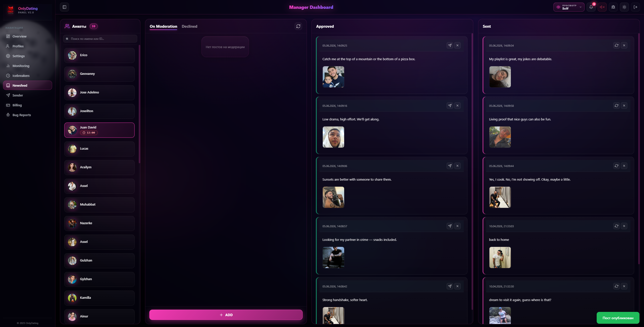Choose the Jose Adelmo profile
Screen dimensions: 644x327
(99, 92)
